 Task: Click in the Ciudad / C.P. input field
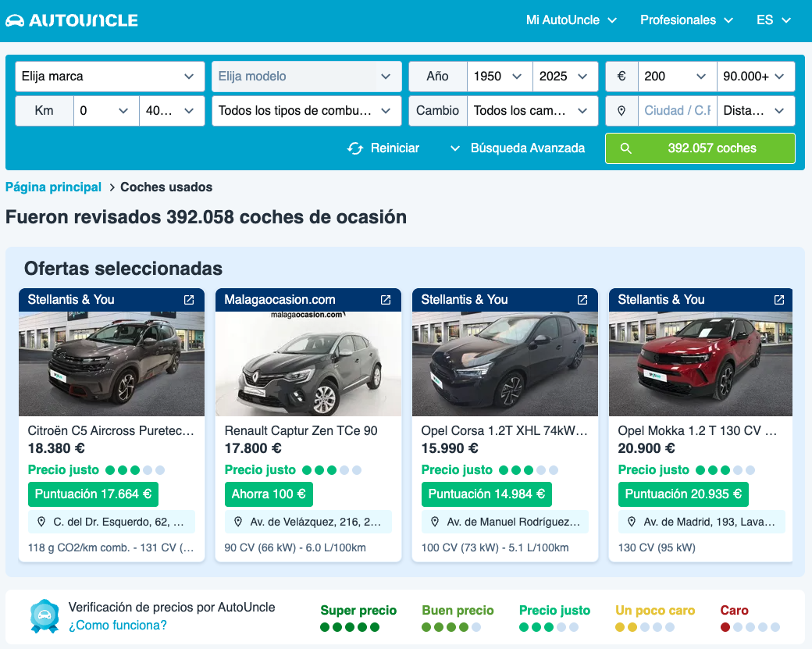(x=678, y=111)
